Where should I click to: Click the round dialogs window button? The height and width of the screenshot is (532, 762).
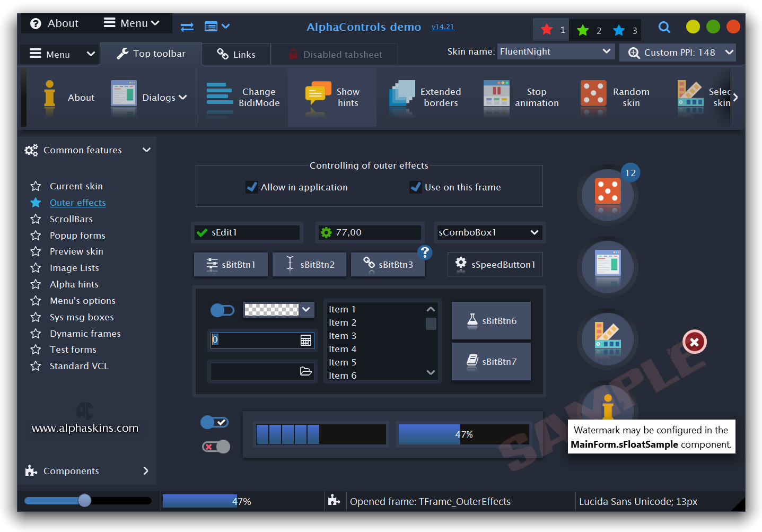(x=608, y=267)
